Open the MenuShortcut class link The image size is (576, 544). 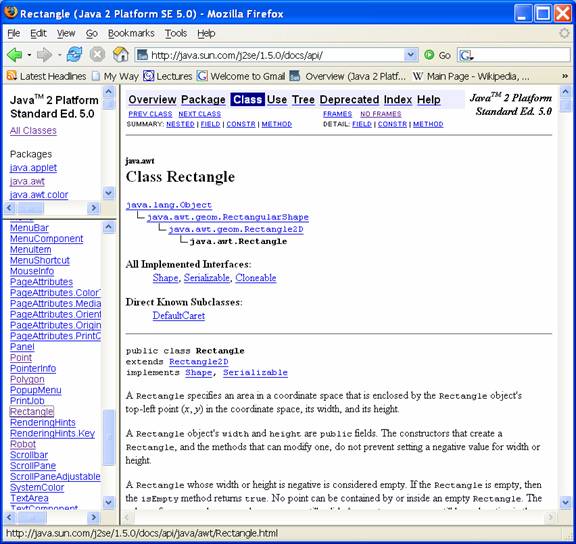(40, 260)
